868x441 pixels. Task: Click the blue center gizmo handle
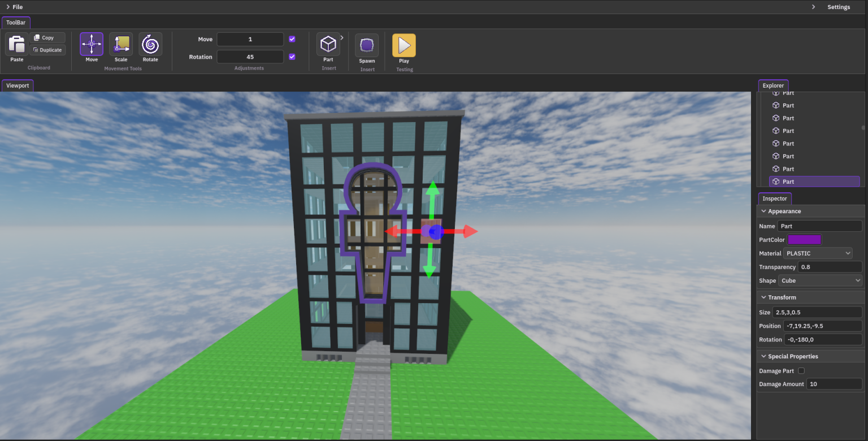coord(435,231)
